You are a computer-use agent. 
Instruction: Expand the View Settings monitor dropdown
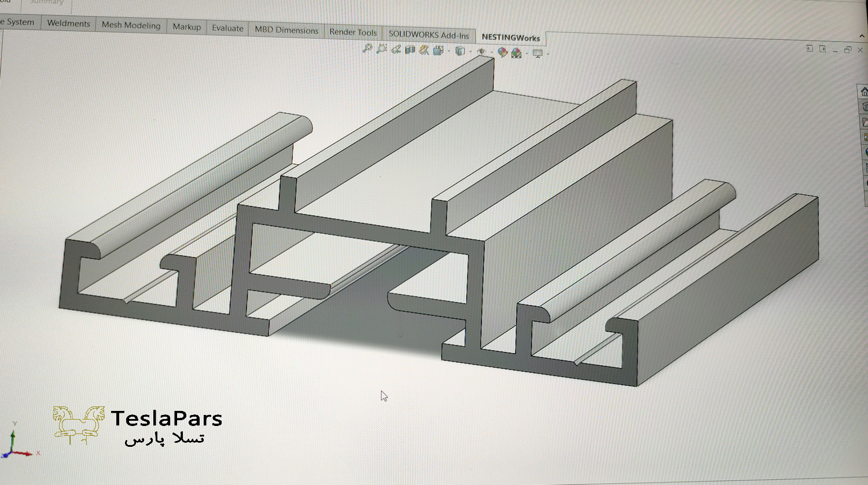[547, 54]
